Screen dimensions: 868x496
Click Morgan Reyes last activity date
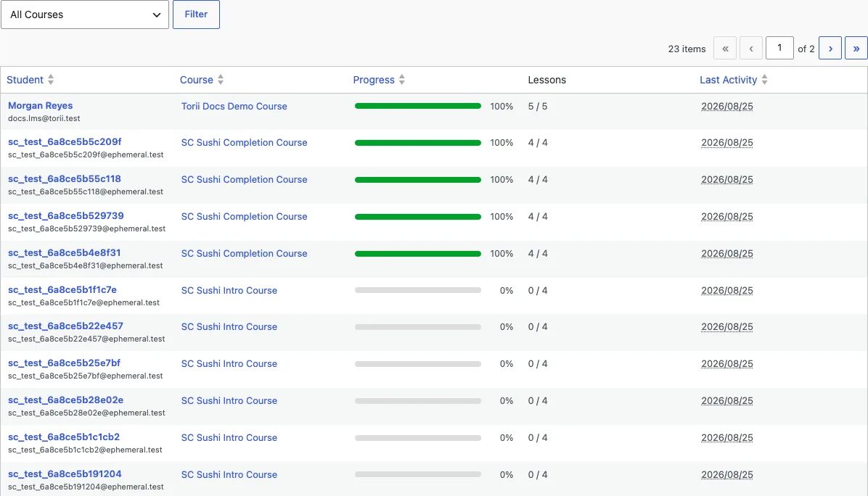pos(726,106)
